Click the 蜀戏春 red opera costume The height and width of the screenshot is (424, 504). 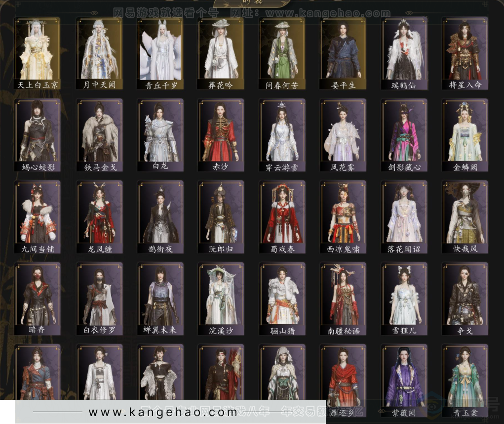click(282, 217)
